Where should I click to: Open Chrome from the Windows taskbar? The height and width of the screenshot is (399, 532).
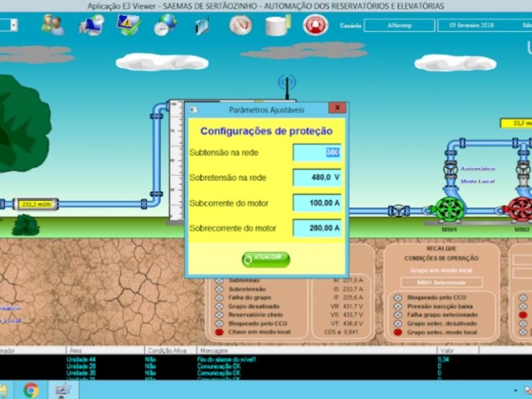tap(31, 390)
